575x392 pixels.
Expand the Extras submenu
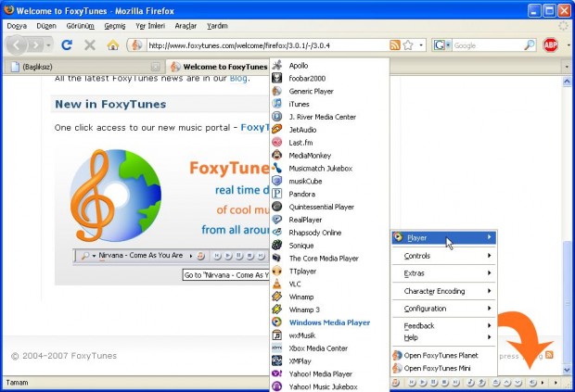pos(443,273)
